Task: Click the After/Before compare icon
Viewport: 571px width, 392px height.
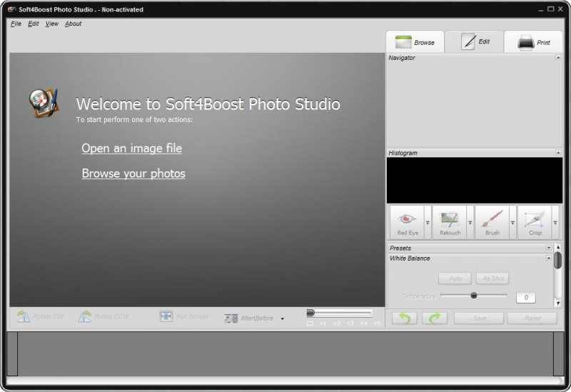Action: [x=231, y=318]
